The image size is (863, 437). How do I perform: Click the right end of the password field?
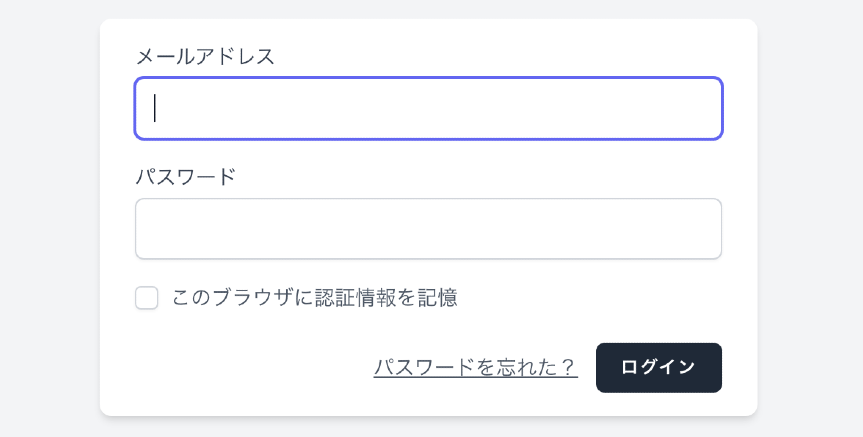point(700,229)
